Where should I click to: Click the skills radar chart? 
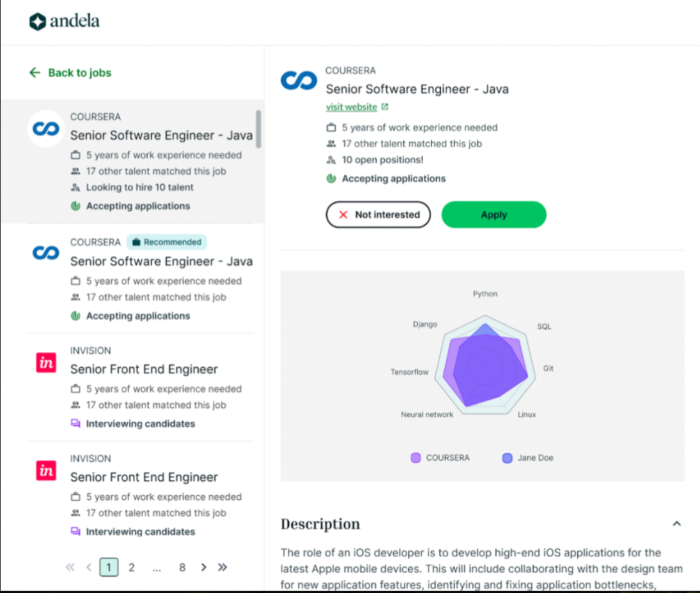click(485, 365)
